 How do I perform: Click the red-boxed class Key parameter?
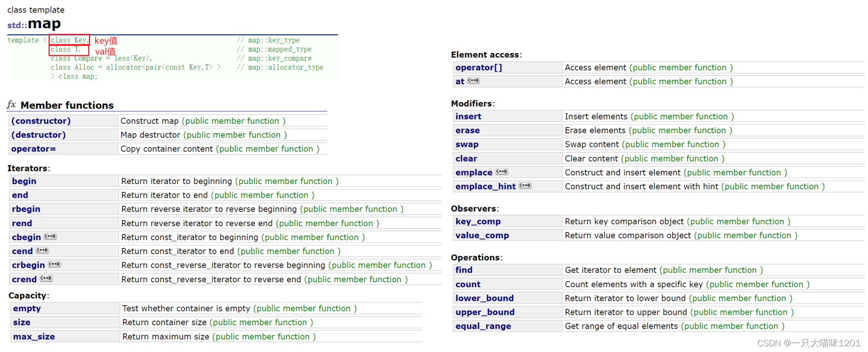coord(69,40)
